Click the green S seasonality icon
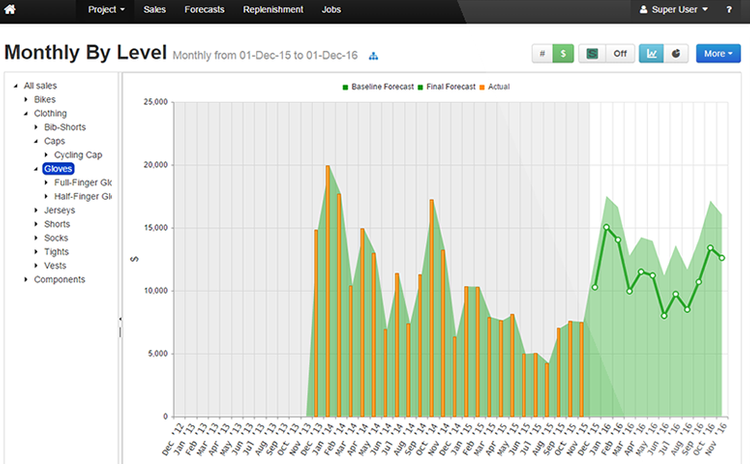Viewport: 750px width, 464px height. [593, 54]
